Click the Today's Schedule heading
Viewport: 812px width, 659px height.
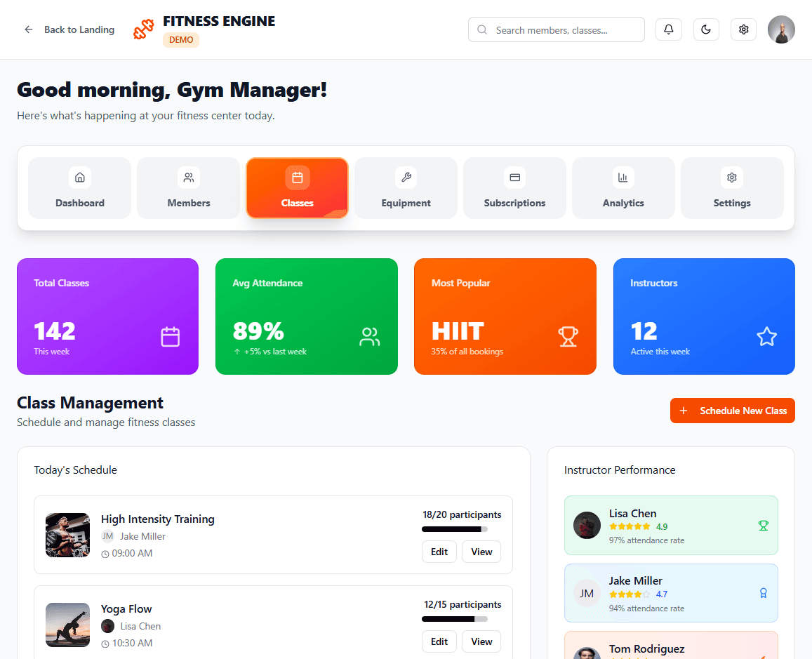tap(76, 470)
